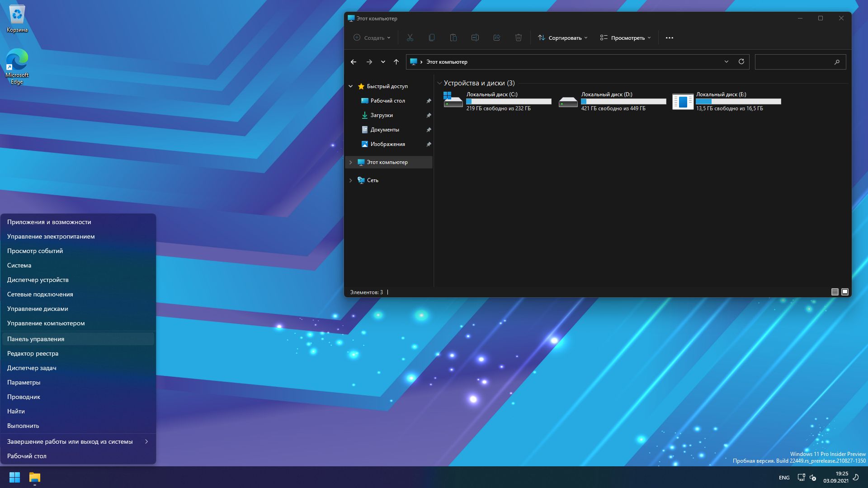Image resolution: width=868 pixels, height=488 pixels.
Task: Click the Rename icon in the toolbar
Action: pyautogui.click(x=475, y=38)
